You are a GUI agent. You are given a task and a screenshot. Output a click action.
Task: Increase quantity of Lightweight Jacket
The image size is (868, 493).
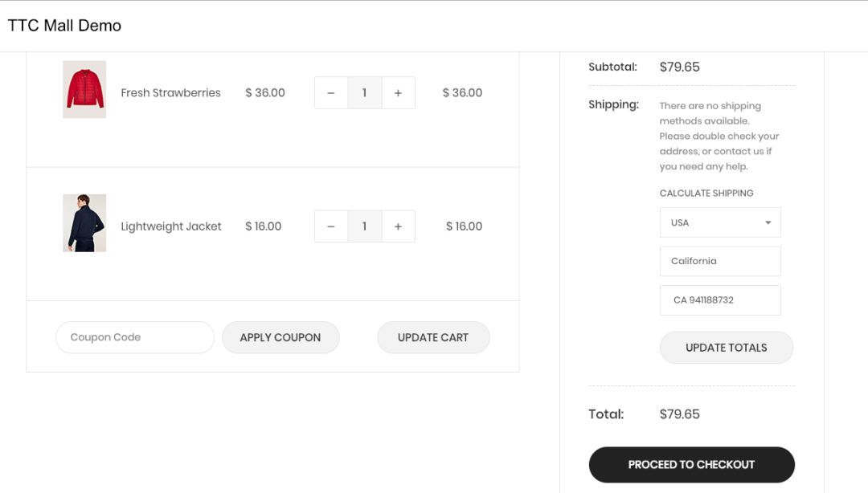[398, 226]
